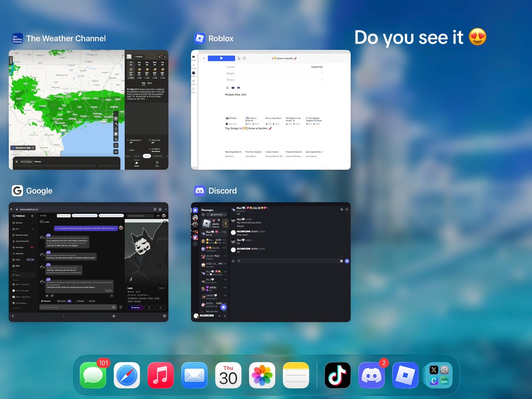This screenshot has height=399, width=532.
Task: Open the X social link in Roblox
Action: pyautogui.click(x=227, y=88)
